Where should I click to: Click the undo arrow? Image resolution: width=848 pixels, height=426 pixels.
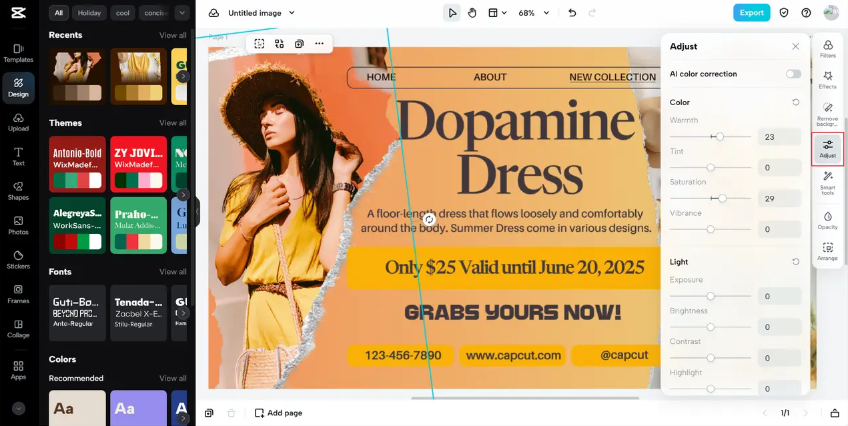[572, 13]
